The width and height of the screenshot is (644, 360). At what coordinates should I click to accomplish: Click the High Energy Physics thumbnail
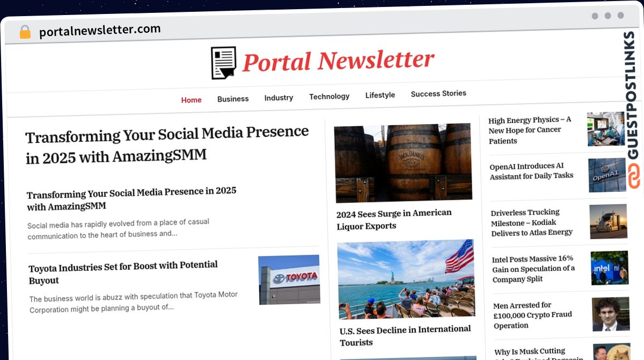click(x=606, y=129)
